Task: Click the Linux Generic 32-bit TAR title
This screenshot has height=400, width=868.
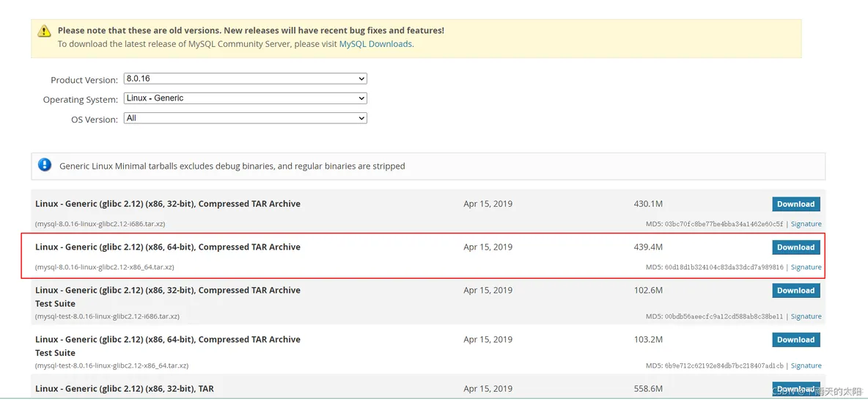Action: tap(125, 389)
